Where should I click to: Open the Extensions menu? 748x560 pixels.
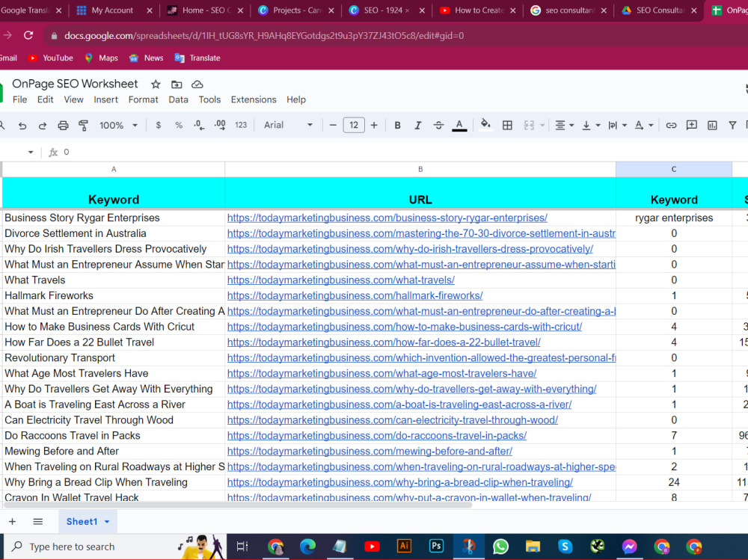pyautogui.click(x=254, y=99)
